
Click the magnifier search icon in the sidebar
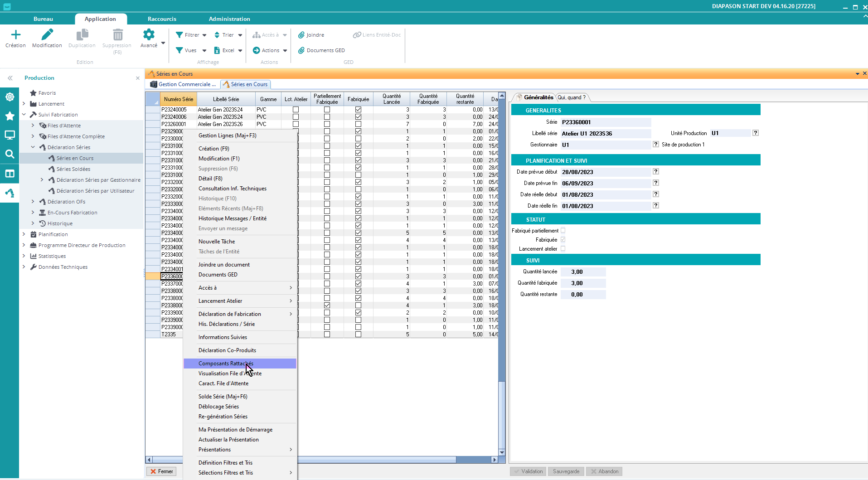(x=10, y=154)
